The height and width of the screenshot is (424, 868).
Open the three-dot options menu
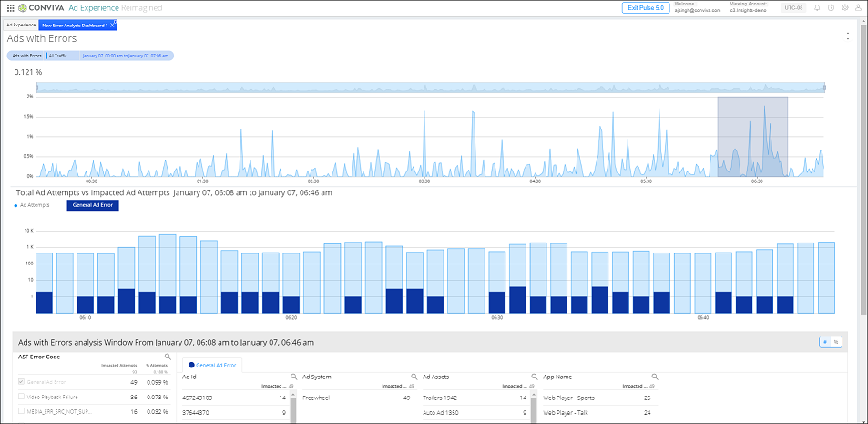tap(848, 36)
